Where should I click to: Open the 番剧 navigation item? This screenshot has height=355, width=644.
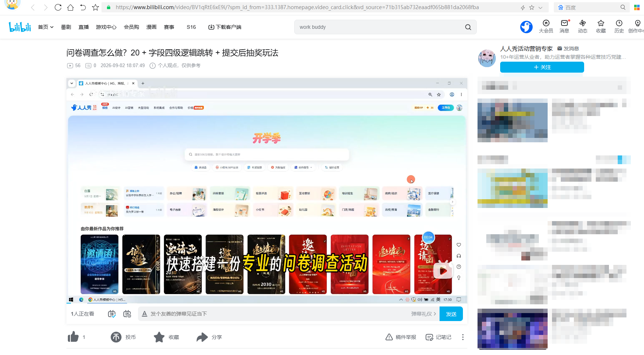(66, 27)
